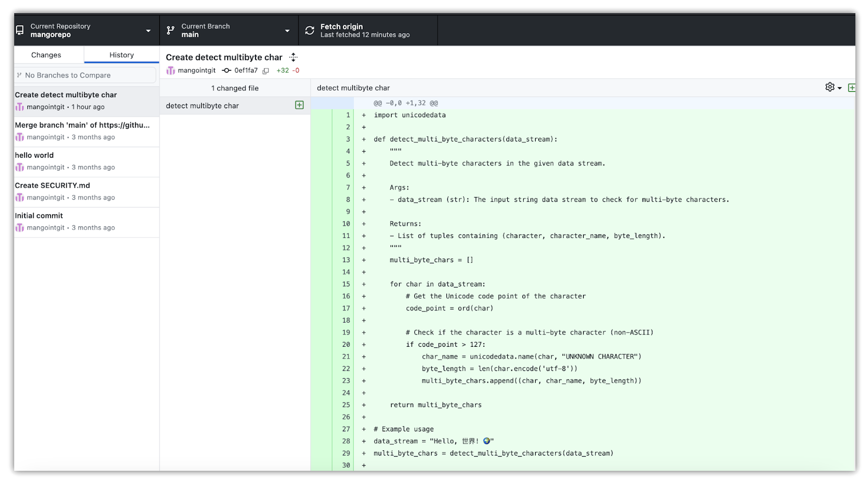Screen dimensions: 868x485
Task: Click the +32 added lines count
Action: (x=283, y=70)
